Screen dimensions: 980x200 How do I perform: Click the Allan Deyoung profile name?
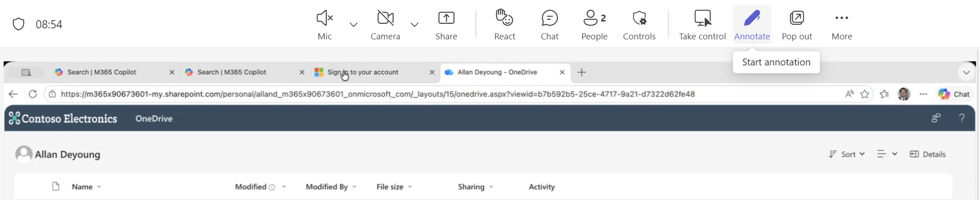tap(68, 155)
